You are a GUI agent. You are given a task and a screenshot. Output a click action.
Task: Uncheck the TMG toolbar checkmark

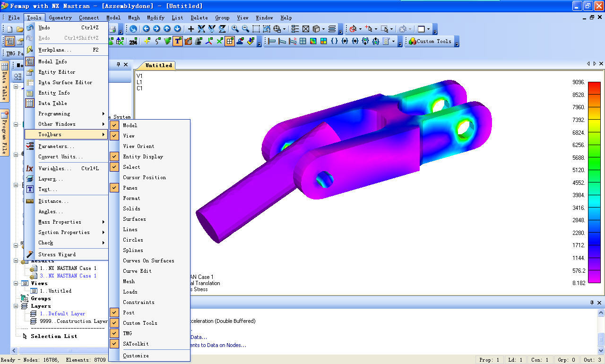click(114, 333)
